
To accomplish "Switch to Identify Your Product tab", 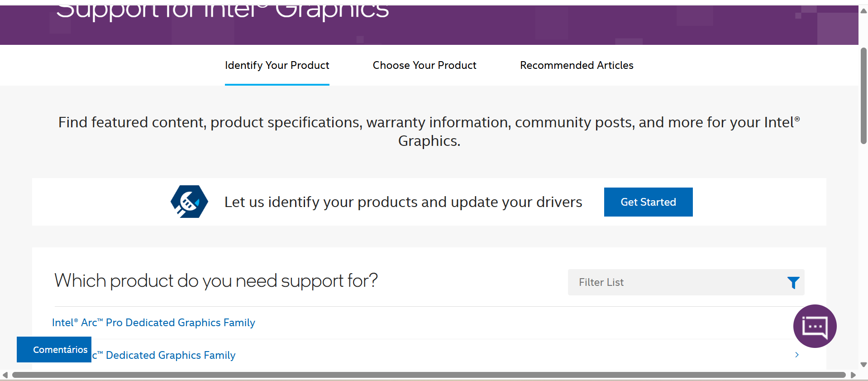I will tap(277, 65).
